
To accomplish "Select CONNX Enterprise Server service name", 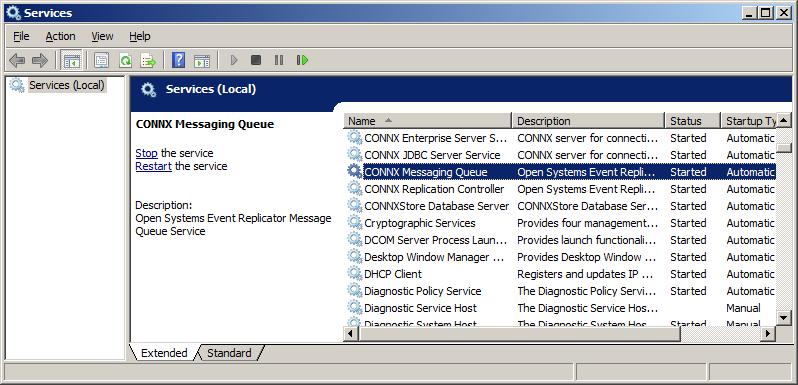I will tap(436, 138).
